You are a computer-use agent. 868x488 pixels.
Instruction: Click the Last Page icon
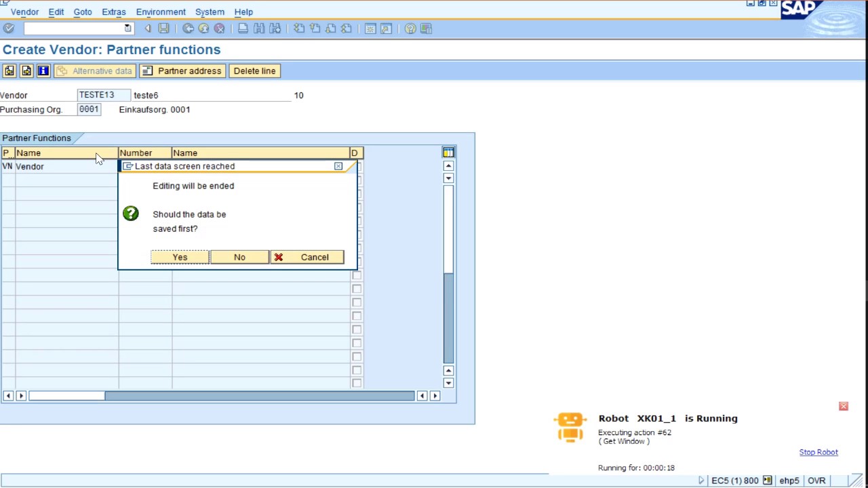(347, 28)
